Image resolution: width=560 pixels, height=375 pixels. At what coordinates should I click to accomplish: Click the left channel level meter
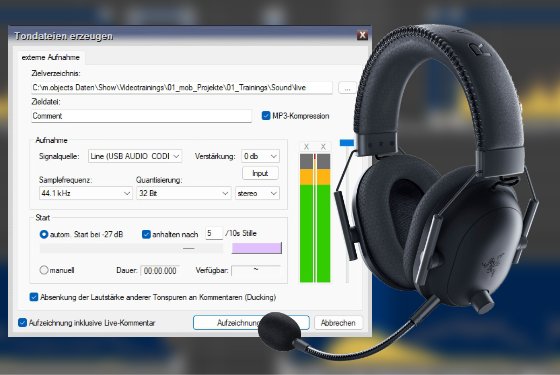click(306, 218)
